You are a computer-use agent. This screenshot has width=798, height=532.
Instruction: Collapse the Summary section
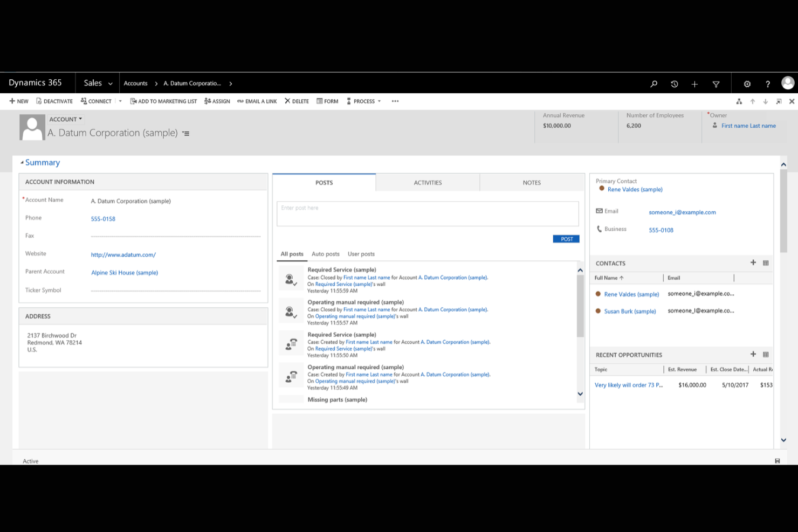pos(23,162)
